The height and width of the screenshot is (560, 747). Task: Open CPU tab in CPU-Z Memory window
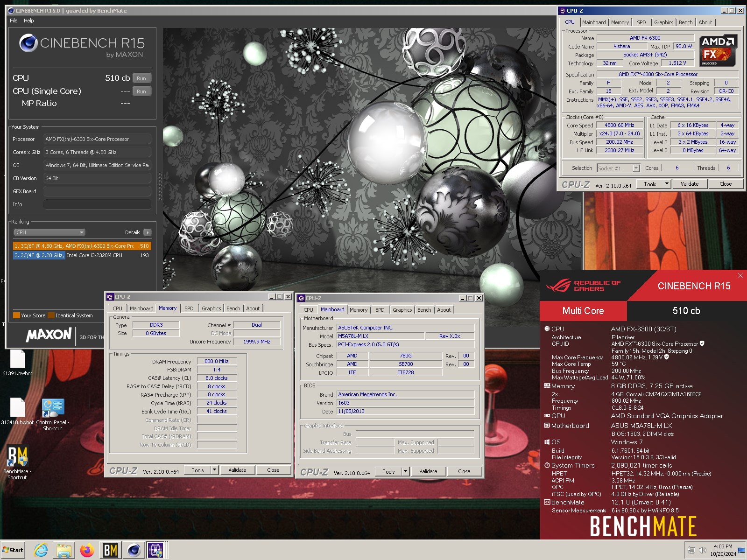117,308
